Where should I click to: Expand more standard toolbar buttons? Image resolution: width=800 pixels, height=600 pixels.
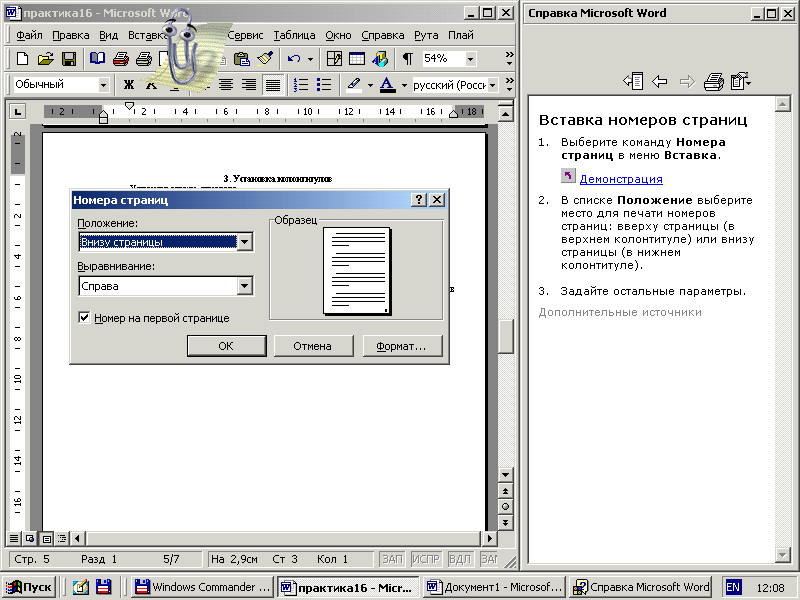[509, 59]
